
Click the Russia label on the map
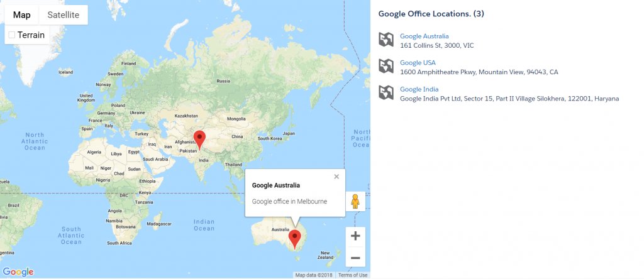(x=223, y=81)
